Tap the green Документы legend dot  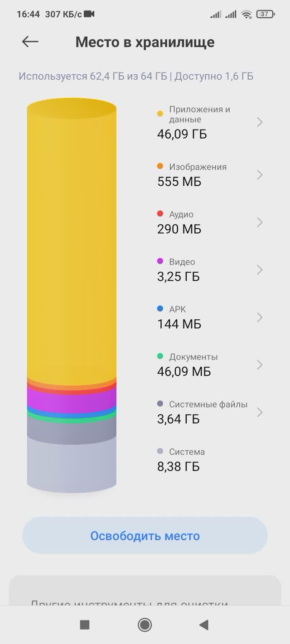(x=160, y=356)
